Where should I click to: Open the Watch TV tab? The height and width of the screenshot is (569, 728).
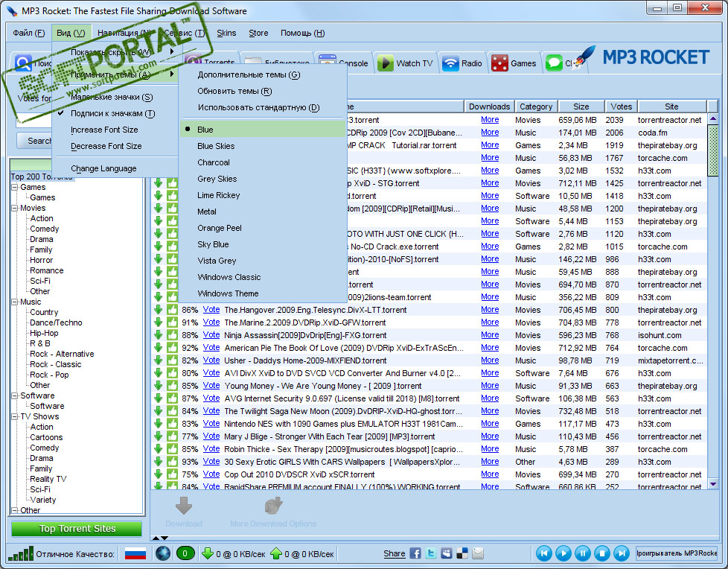coord(406,63)
